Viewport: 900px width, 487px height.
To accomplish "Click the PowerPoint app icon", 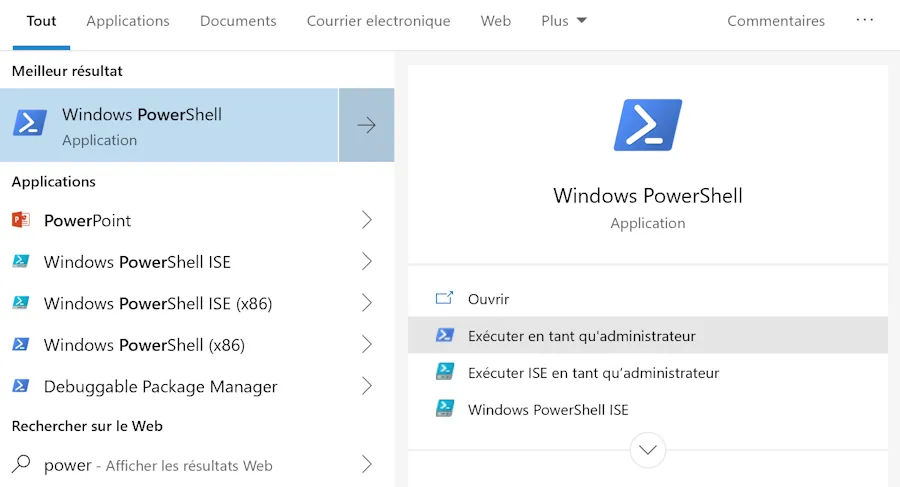I will [21, 220].
